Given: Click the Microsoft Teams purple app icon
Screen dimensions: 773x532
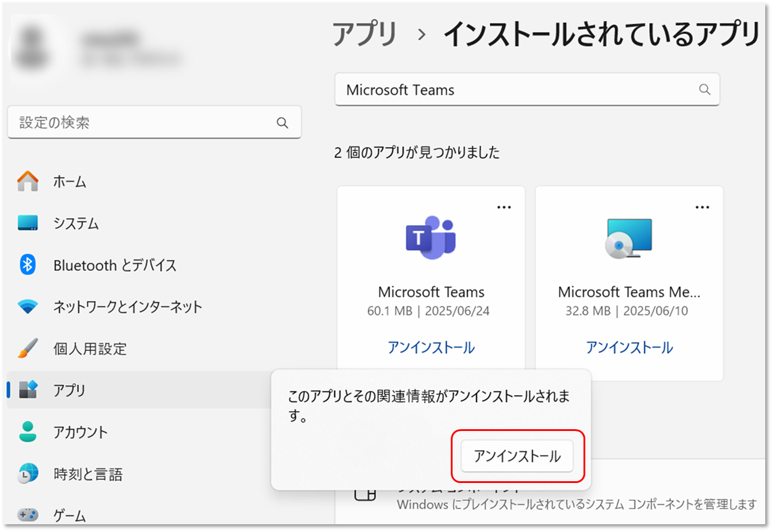Looking at the screenshot, I should 430,239.
